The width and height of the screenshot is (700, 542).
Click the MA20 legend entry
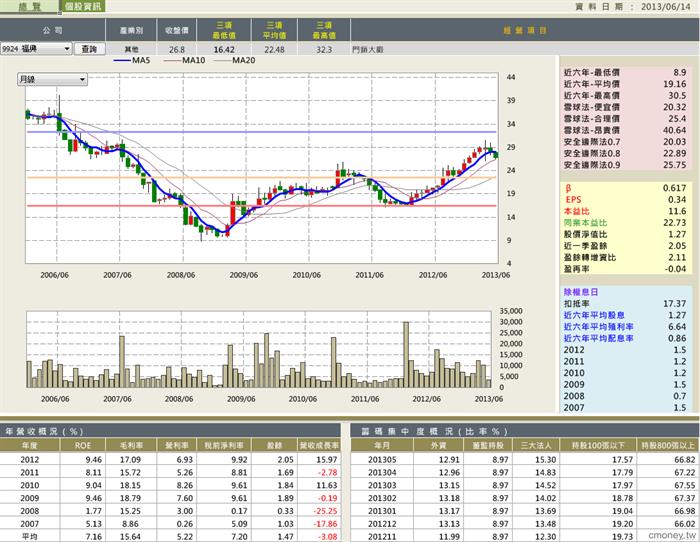[235, 60]
